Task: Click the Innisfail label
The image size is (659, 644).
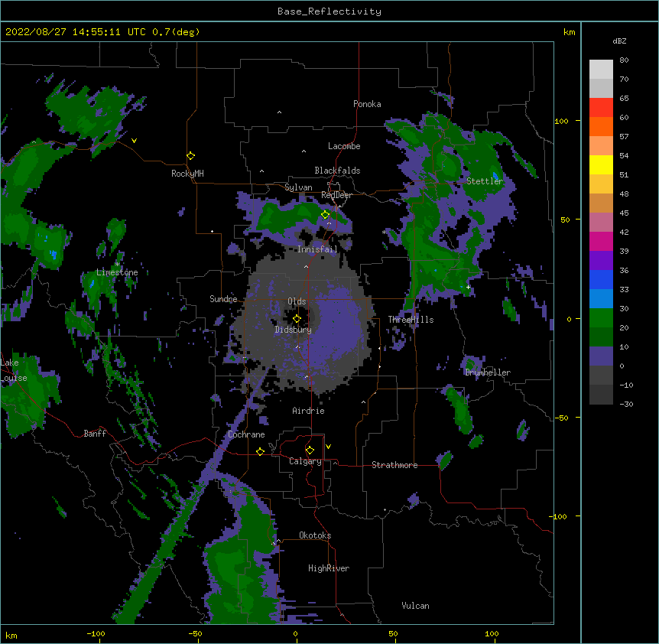Action: click(317, 249)
